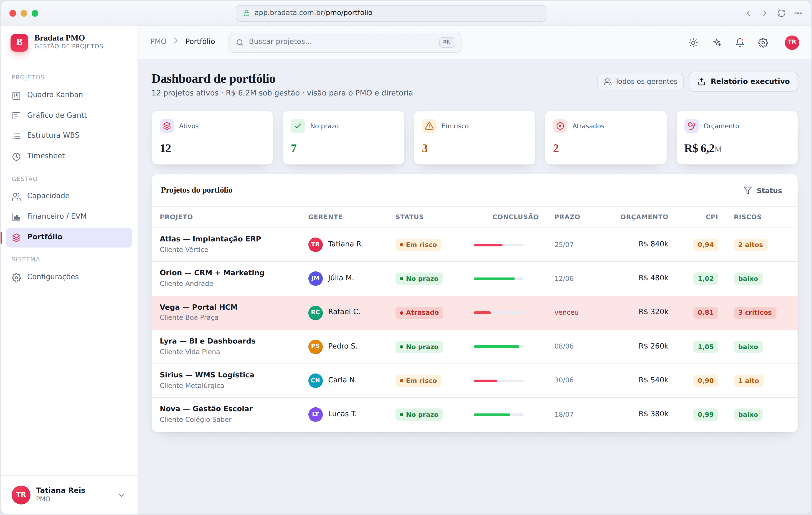Go forward with the browser forward arrow

click(x=765, y=14)
